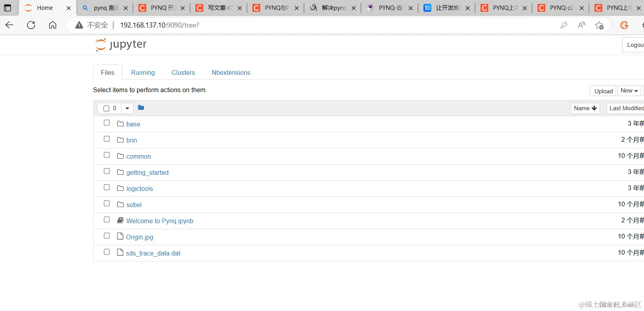Click the '不安全' security label
Viewport: 644px width, 311px height.
point(97,25)
